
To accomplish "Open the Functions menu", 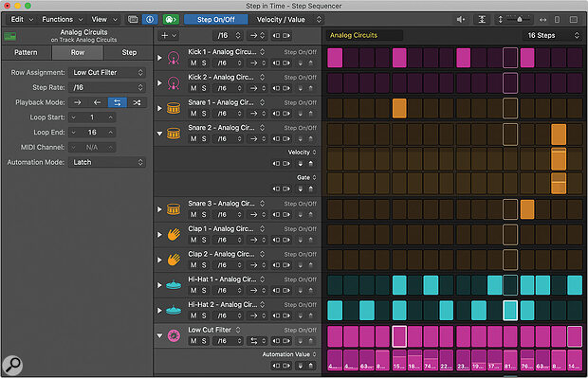I will (x=62, y=20).
